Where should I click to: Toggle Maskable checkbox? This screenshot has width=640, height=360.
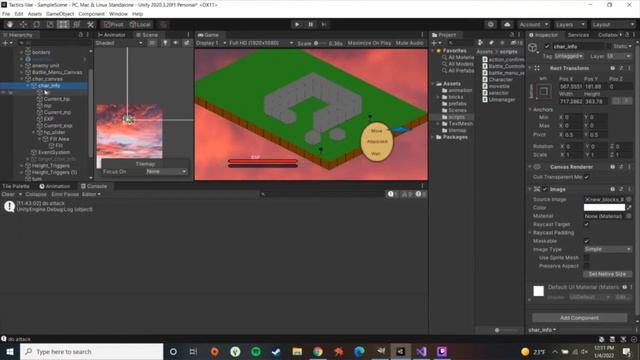coord(587,241)
